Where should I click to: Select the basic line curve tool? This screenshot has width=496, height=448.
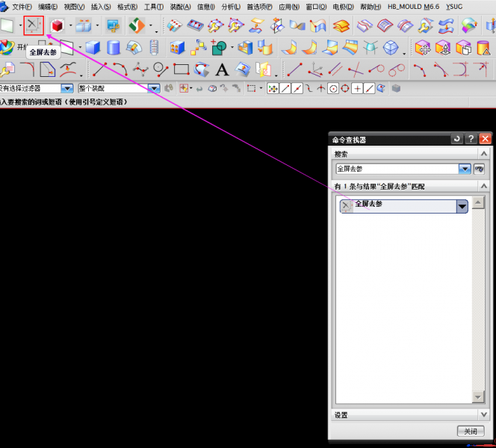click(x=100, y=69)
